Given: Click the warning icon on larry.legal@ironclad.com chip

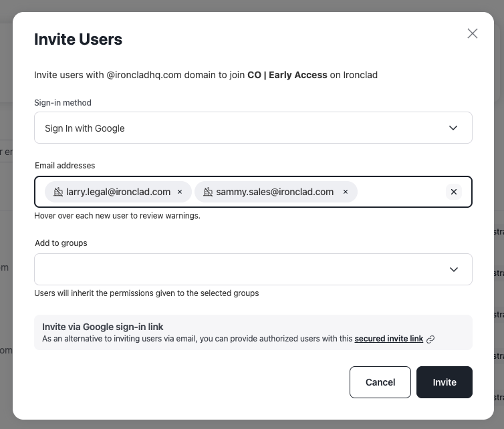Looking at the screenshot, I should pyautogui.click(x=58, y=192).
